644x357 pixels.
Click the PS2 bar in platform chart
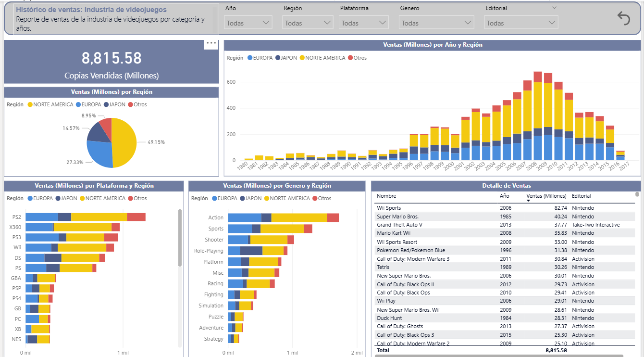point(86,217)
